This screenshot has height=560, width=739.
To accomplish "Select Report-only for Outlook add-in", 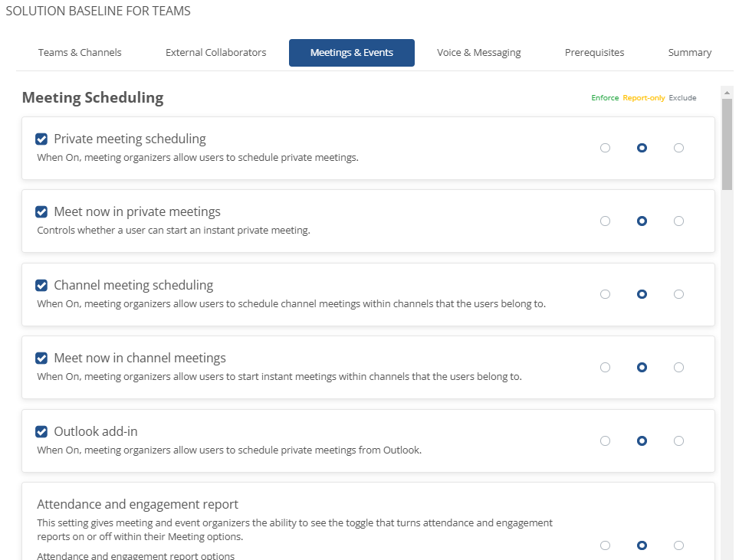I will click(642, 440).
